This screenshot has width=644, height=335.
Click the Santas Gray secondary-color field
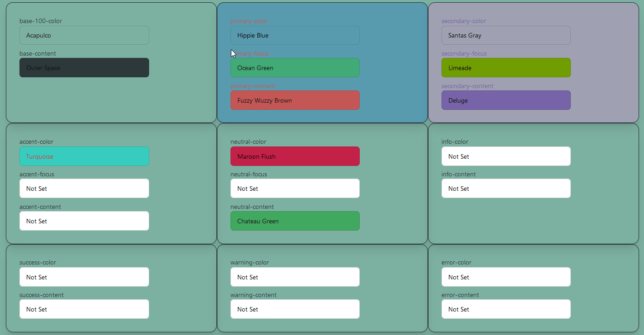coord(506,35)
